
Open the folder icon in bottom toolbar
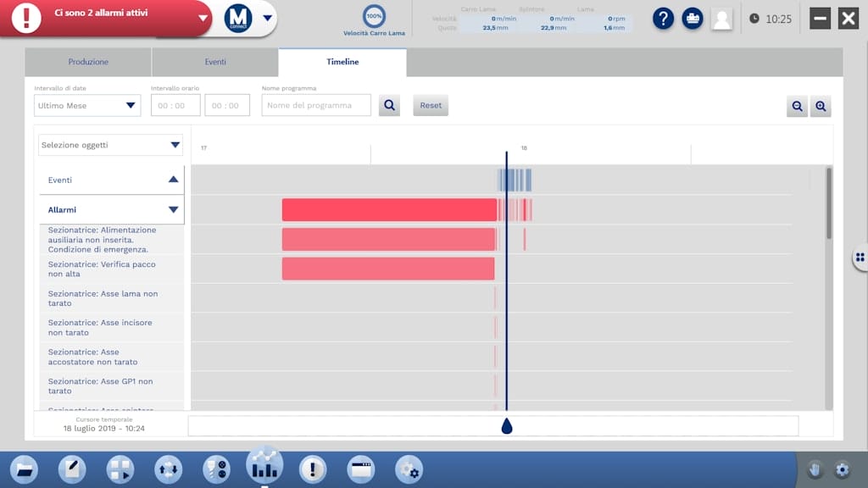coord(24,469)
